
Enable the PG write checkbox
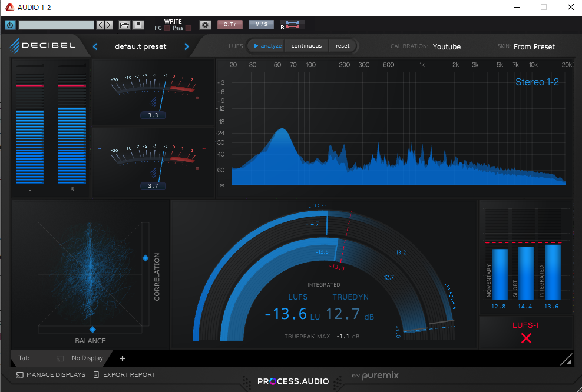(167, 28)
